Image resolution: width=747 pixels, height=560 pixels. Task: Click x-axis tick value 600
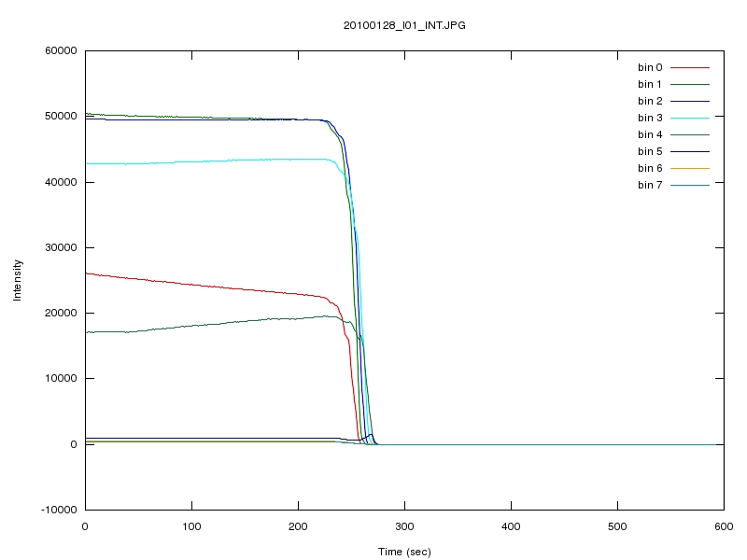click(724, 526)
